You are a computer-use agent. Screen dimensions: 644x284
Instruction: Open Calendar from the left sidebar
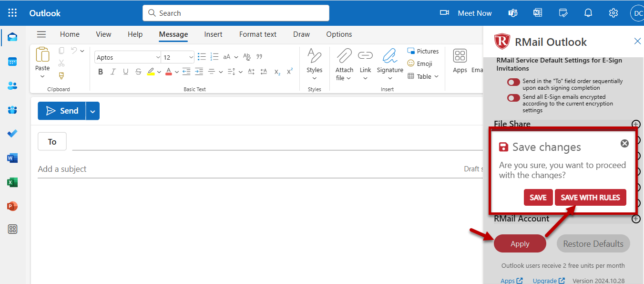pos(12,62)
